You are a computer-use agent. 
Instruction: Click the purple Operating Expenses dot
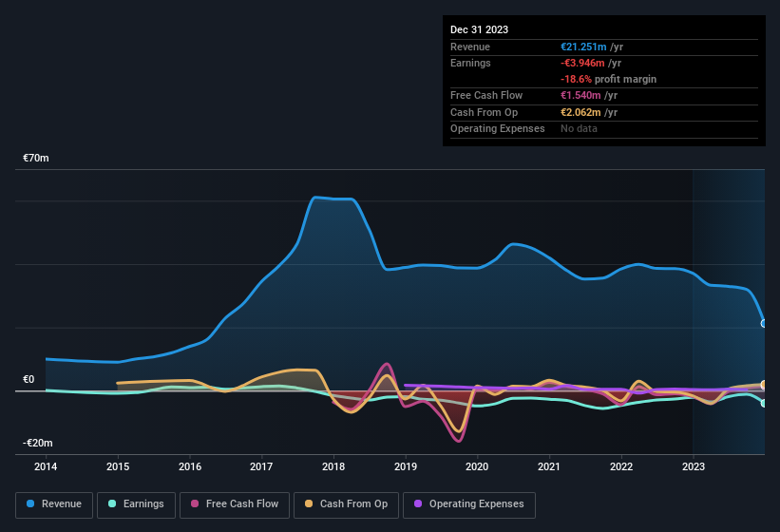[x=418, y=504]
